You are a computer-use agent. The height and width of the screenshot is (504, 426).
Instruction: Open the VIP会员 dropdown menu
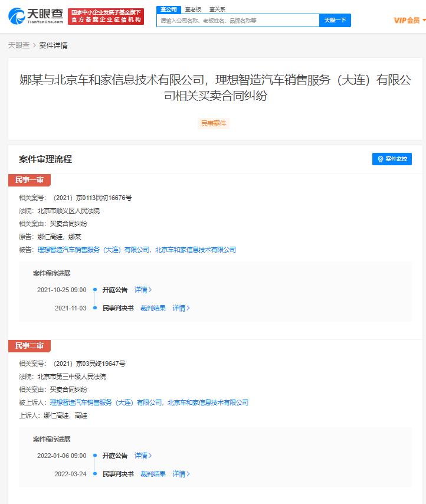tap(409, 20)
